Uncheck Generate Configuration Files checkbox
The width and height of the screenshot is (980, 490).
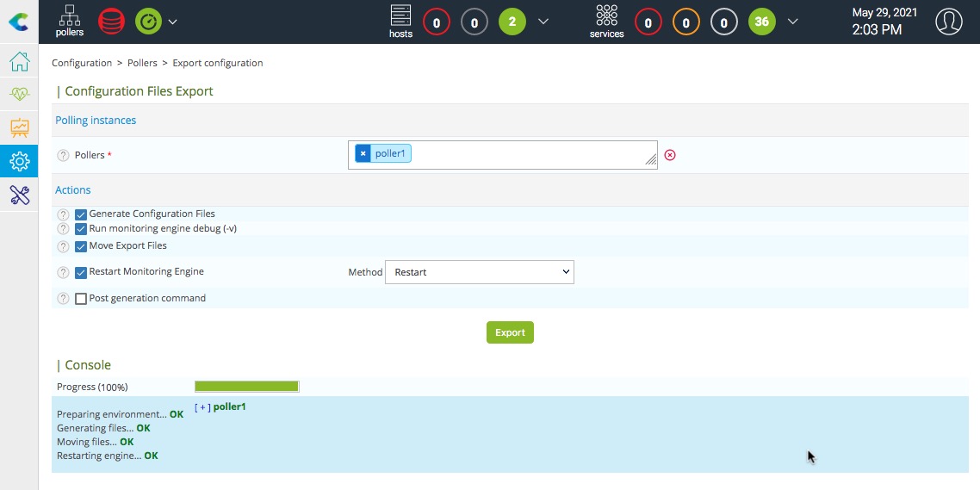click(81, 214)
